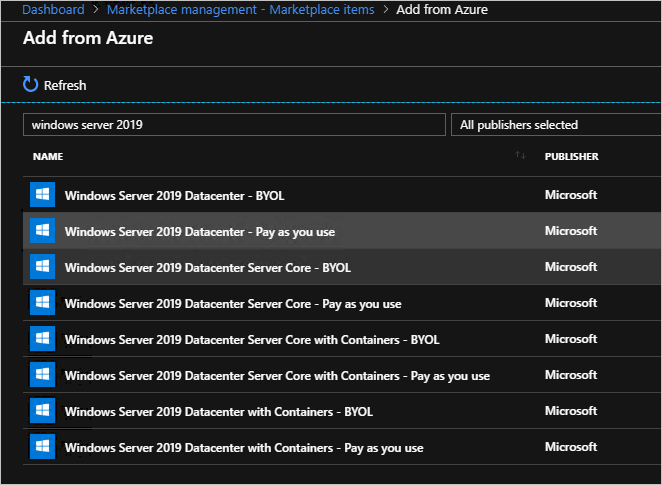Click the search box containing windows server 2019
Image resolution: width=662 pixels, height=485 pixels.
click(234, 125)
